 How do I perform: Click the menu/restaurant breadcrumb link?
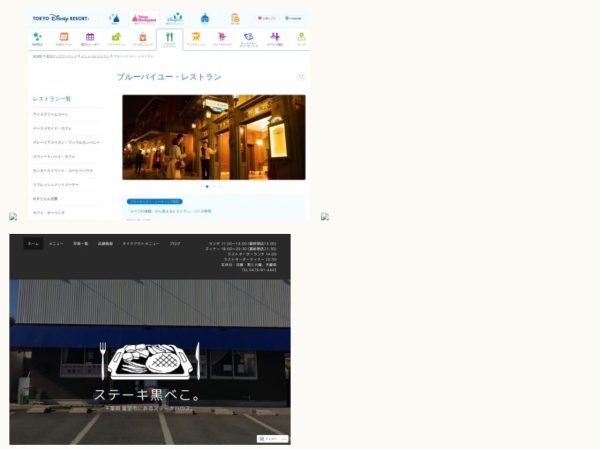(x=95, y=56)
